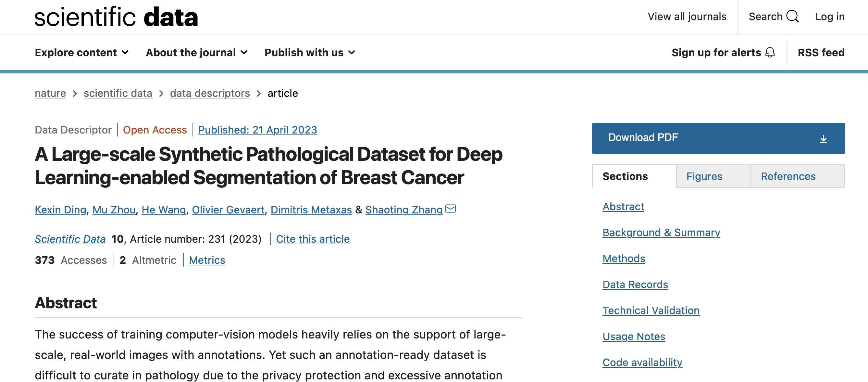Click the Open Access label
Screen dimensions: 868x382
[155, 130]
